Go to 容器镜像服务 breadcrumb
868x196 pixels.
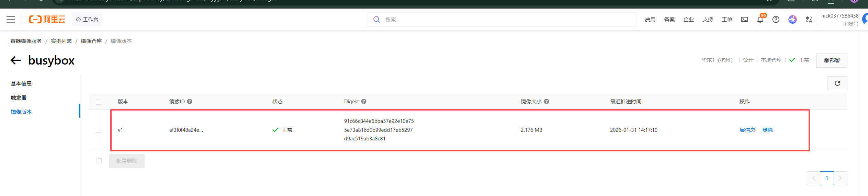[x=26, y=41]
